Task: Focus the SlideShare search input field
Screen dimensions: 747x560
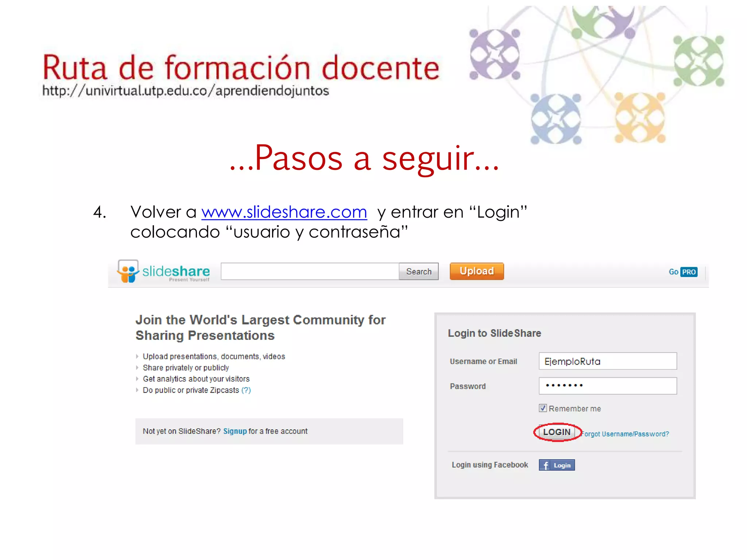Action: (310, 272)
